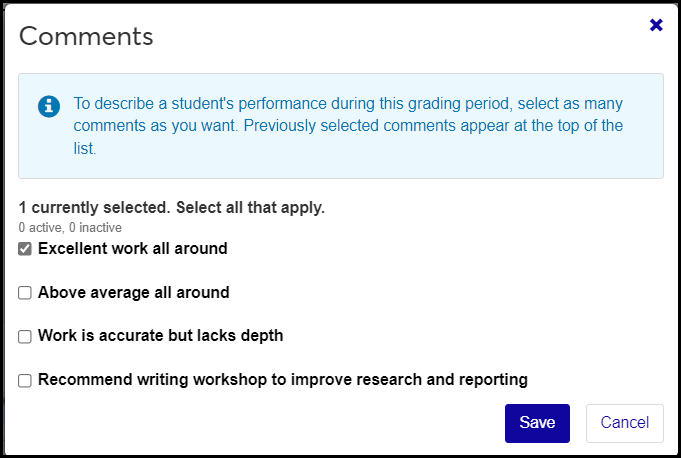Click the blue info icon
This screenshot has height=458, width=681.
[49, 106]
